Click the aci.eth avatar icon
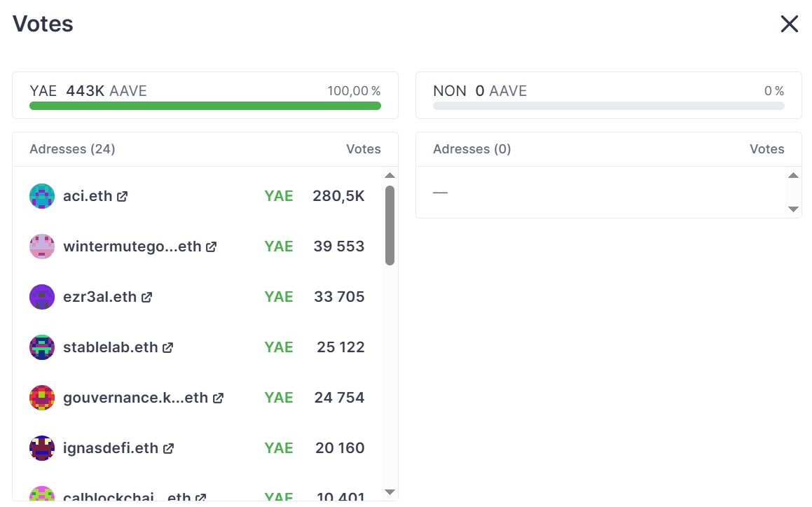This screenshot has width=812, height=507. 42,196
